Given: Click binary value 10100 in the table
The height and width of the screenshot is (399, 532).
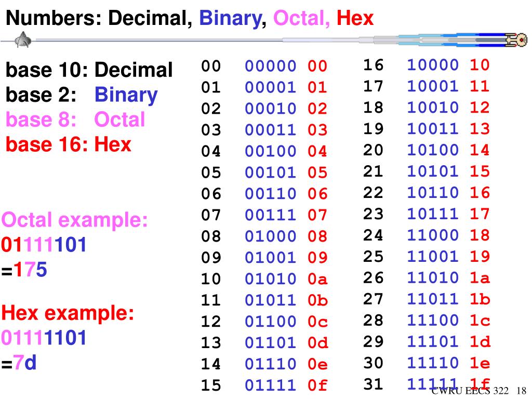Looking at the screenshot, I should point(433,150).
